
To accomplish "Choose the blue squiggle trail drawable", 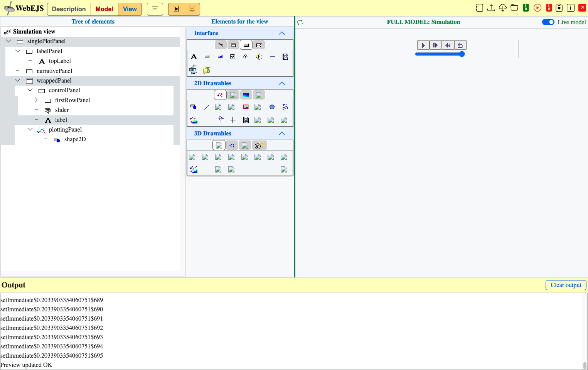I will pos(285,107).
